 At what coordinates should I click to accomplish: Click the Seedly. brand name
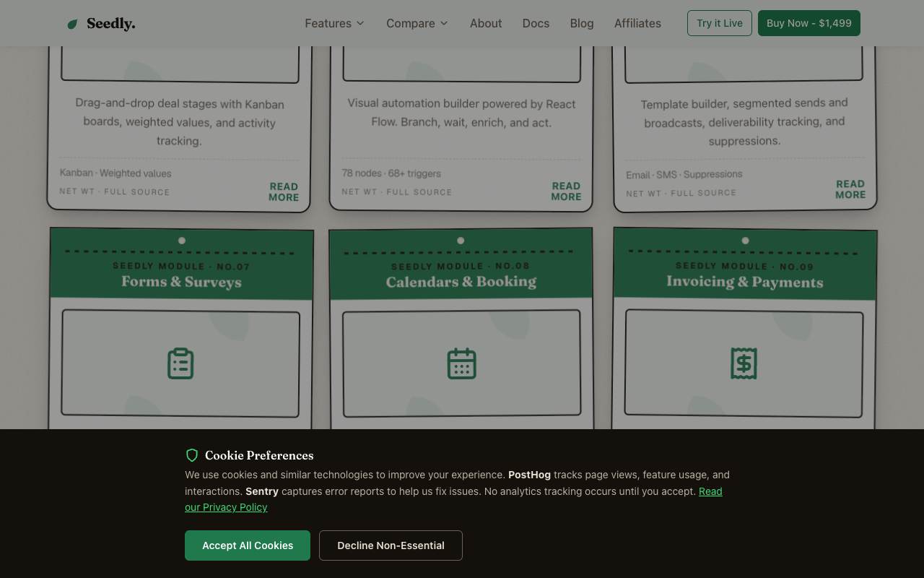(x=110, y=24)
